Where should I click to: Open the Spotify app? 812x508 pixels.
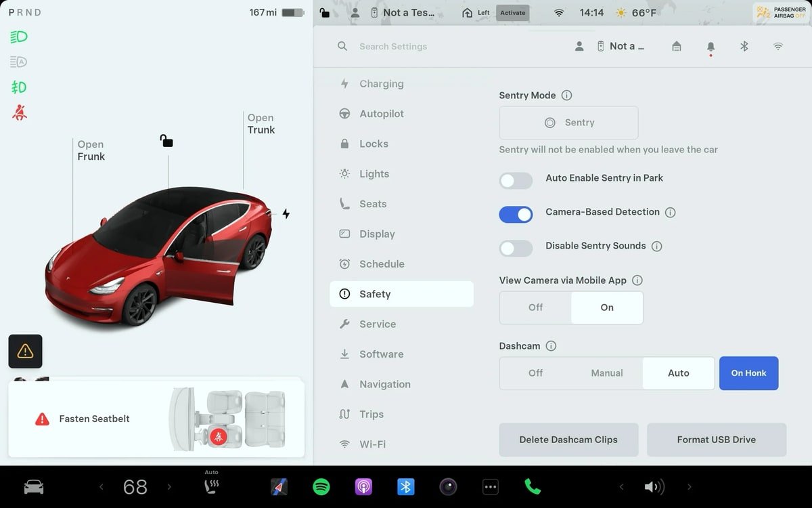point(321,487)
